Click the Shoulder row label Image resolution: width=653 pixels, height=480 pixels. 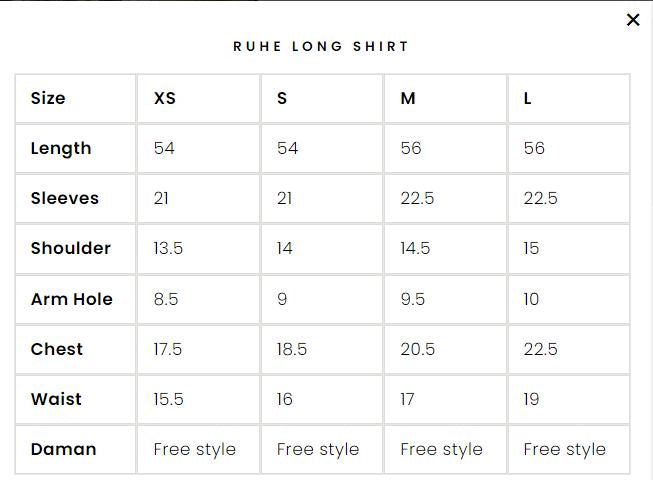tap(71, 248)
